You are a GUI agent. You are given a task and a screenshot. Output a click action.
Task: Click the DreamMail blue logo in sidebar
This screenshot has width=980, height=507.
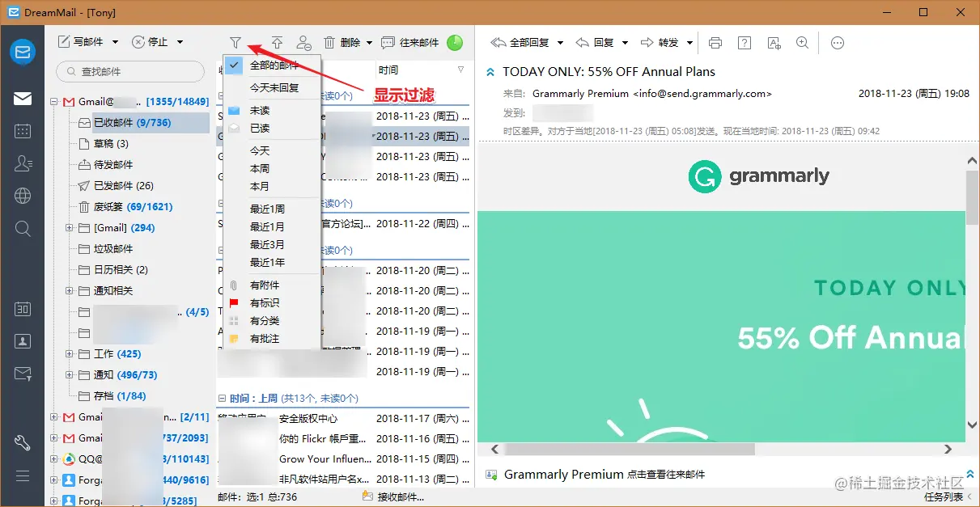[x=23, y=52]
